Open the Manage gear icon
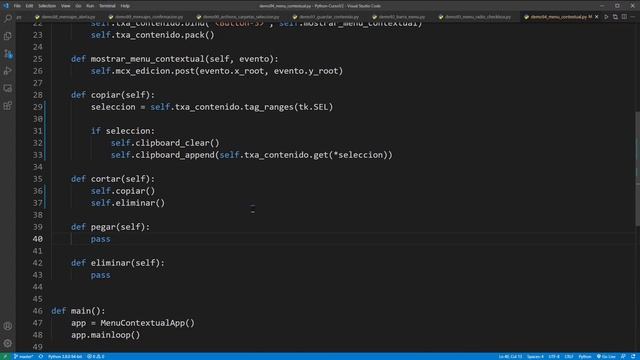The height and width of the screenshot is (360, 640). tap(7, 343)
